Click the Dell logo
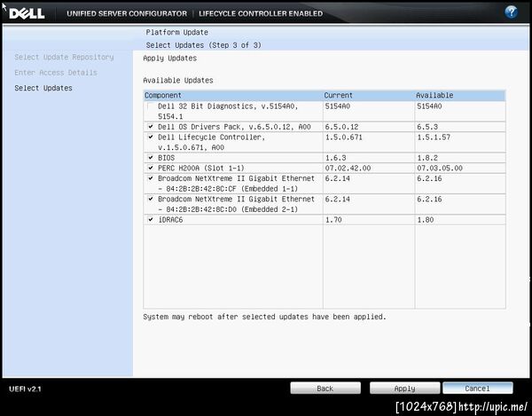Image resolution: width=532 pixels, height=416 pixels. 27,13
